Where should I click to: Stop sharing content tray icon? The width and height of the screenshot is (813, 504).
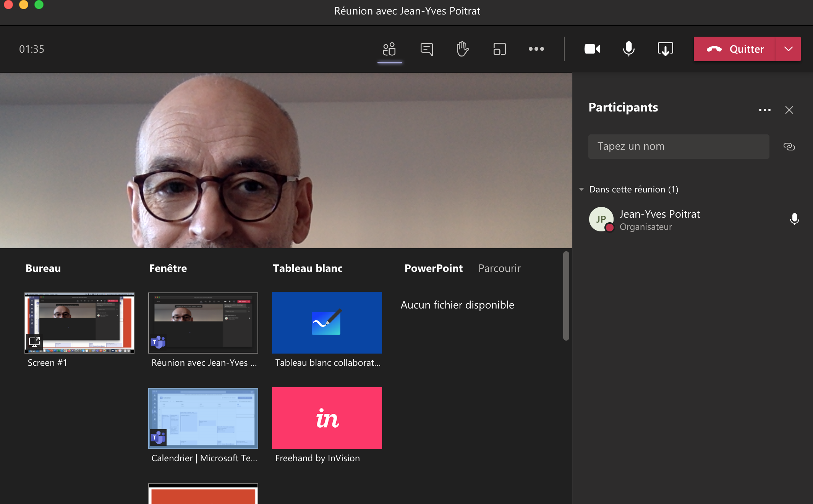click(x=665, y=49)
